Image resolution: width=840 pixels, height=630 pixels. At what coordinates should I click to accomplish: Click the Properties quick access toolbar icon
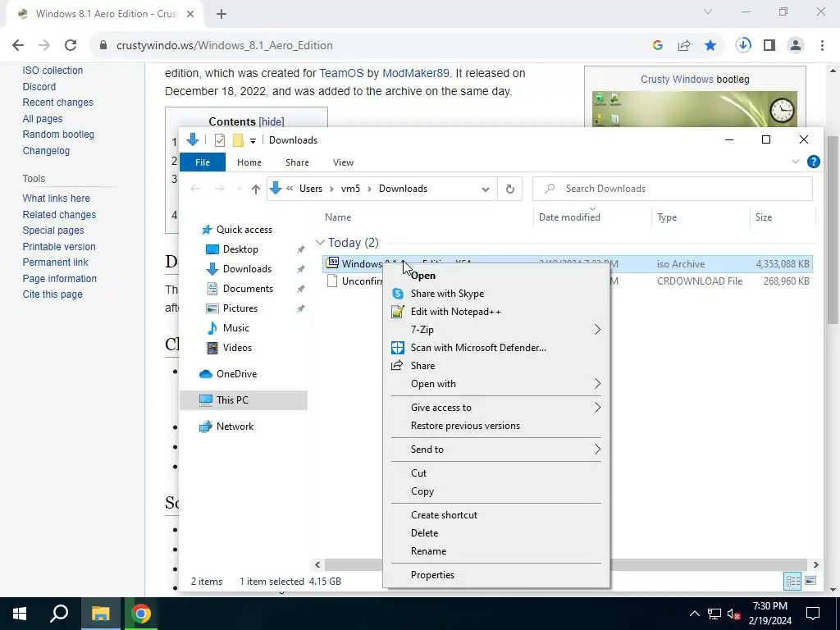pos(220,140)
